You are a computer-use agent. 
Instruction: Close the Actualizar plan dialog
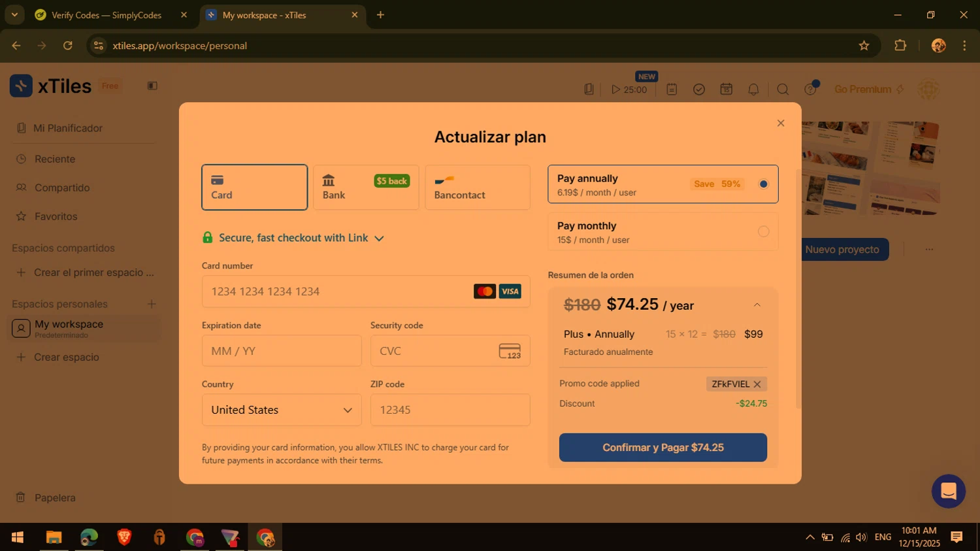(781, 123)
